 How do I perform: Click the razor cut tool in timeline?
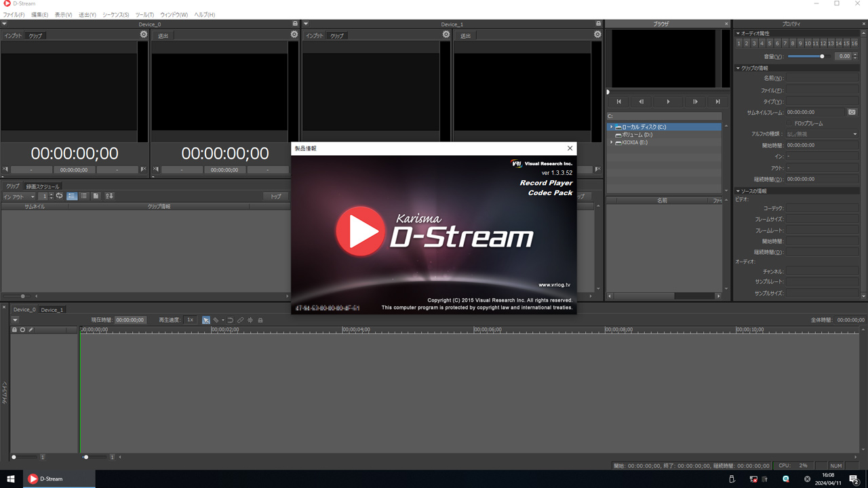(x=216, y=320)
